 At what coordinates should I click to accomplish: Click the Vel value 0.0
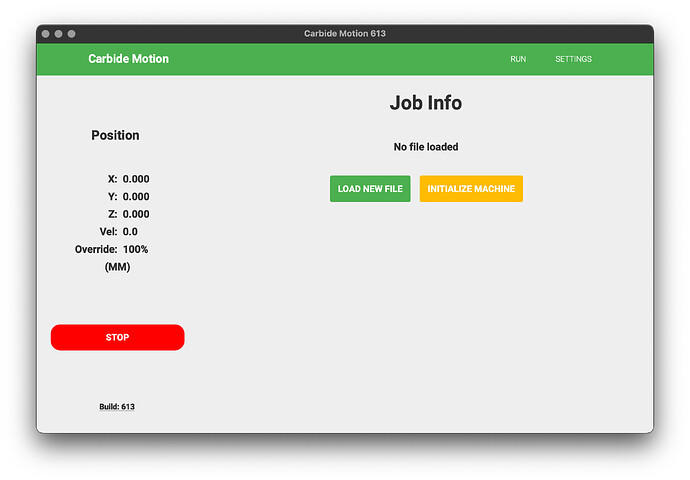coord(130,232)
